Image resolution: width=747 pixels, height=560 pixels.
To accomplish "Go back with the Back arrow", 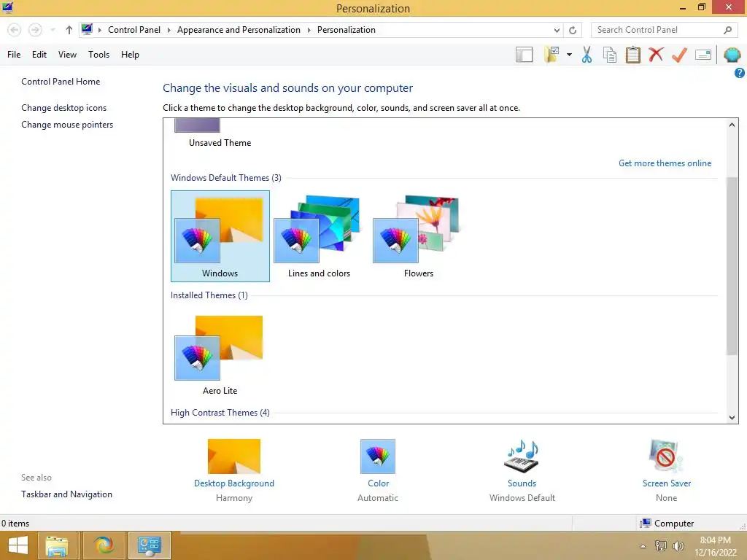I will (x=15, y=30).
